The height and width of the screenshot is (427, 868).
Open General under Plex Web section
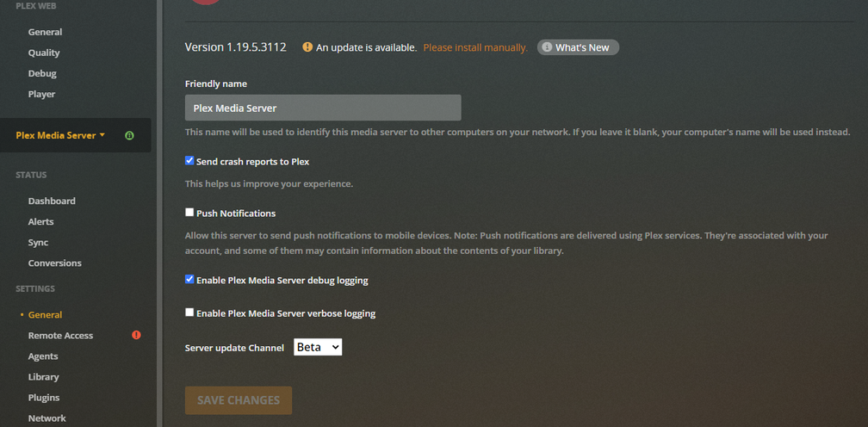46,32
